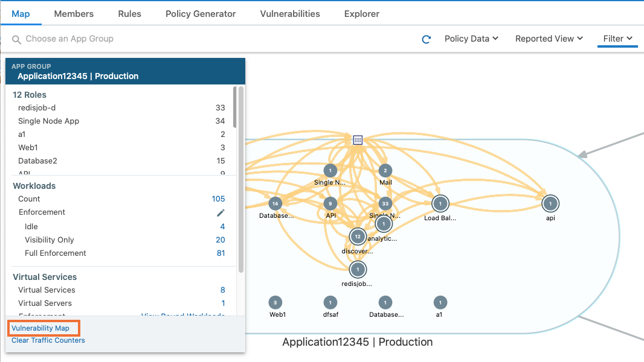Click the Application12345 | Production map label

tap(357, 342)
